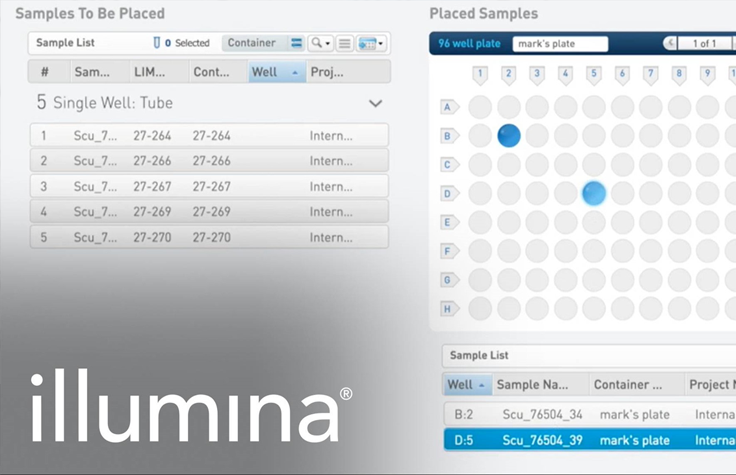Viewport: 736px width, 475px height.
Task: Select the highlighted well at D5
Action: click(x=594, y=193)
